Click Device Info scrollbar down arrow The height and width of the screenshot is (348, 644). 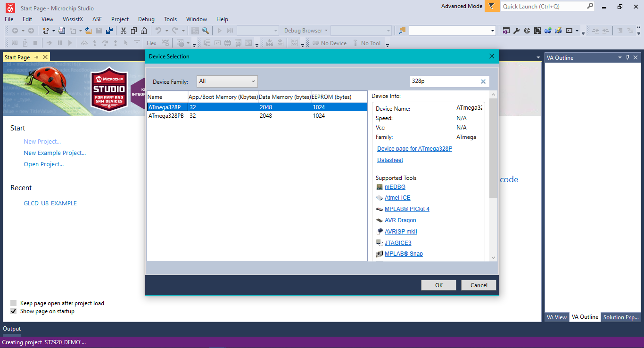(x=493, y=257)
